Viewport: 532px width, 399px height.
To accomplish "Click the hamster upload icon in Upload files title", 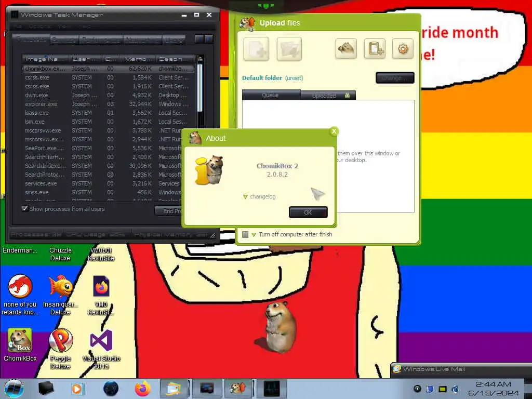I will point(247,23).
